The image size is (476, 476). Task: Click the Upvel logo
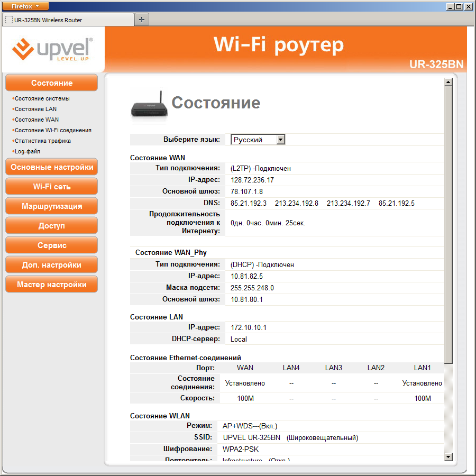[x=52, y=49]
